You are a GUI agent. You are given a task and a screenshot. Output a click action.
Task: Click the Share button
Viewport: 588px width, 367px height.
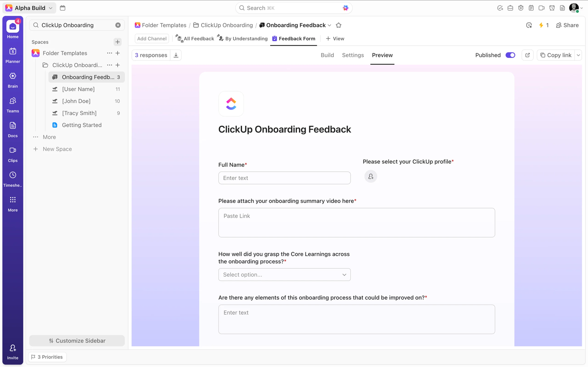click(567, 25)
